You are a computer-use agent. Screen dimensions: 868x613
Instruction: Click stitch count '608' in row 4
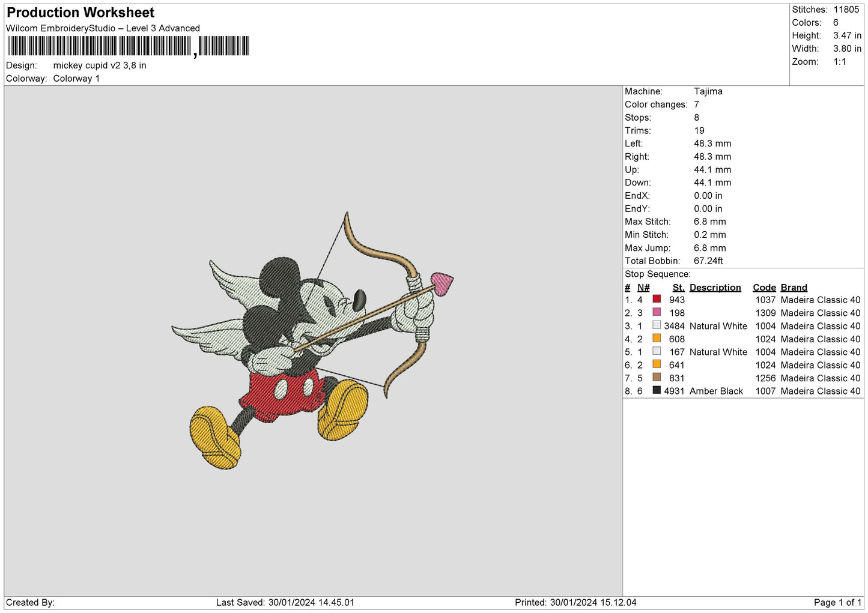click(677, 339)
